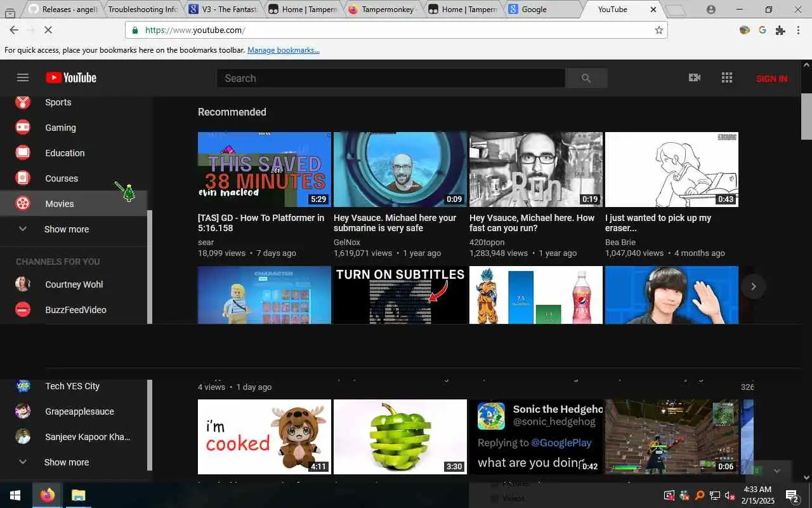Open the create video camera icon
812x508 pixels.
[695, 77]
